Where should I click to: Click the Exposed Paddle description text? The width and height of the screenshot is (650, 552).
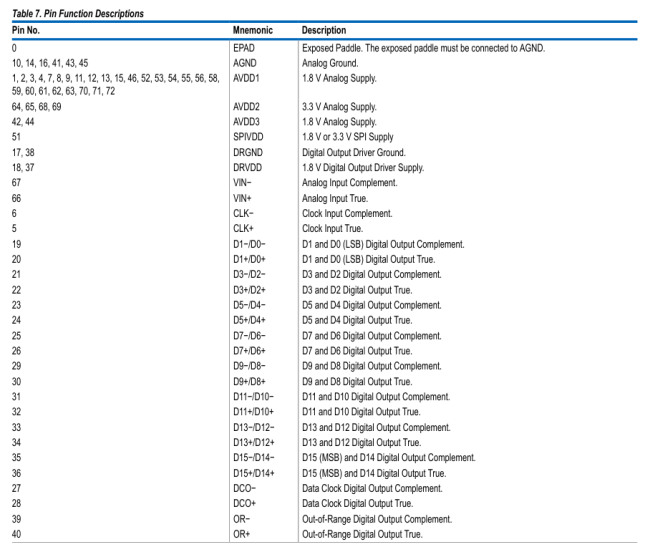pyautogui.click(x=426, y=48)
